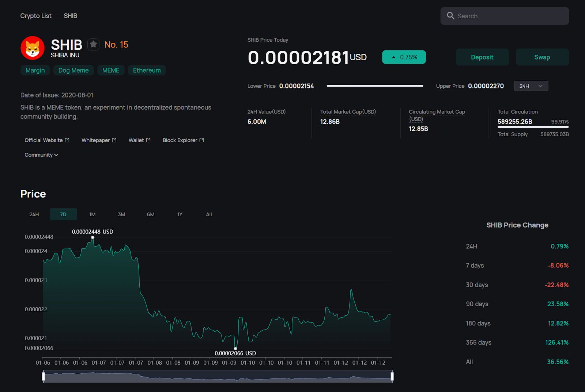Screen dimensions: 585x392
Task: Click the All 36.56% price change value
Action: coord(558,362)
